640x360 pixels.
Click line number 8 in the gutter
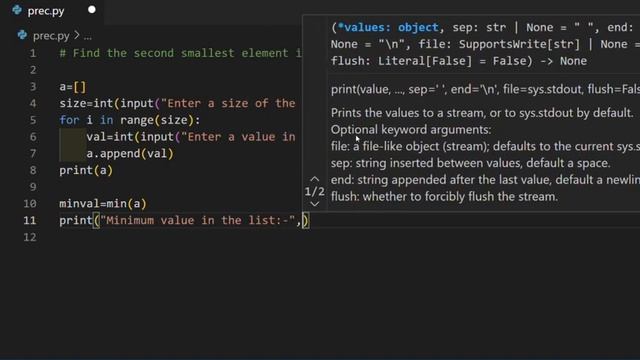click(x=33, y=171)
